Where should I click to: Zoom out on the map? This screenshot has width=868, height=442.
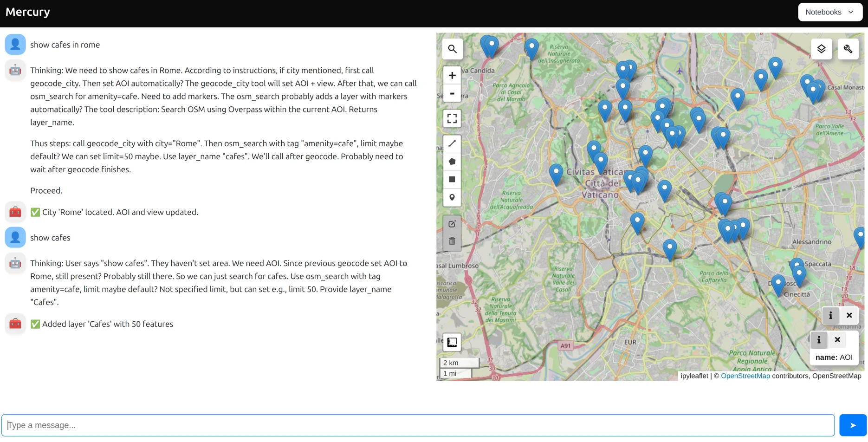(452, 93)
